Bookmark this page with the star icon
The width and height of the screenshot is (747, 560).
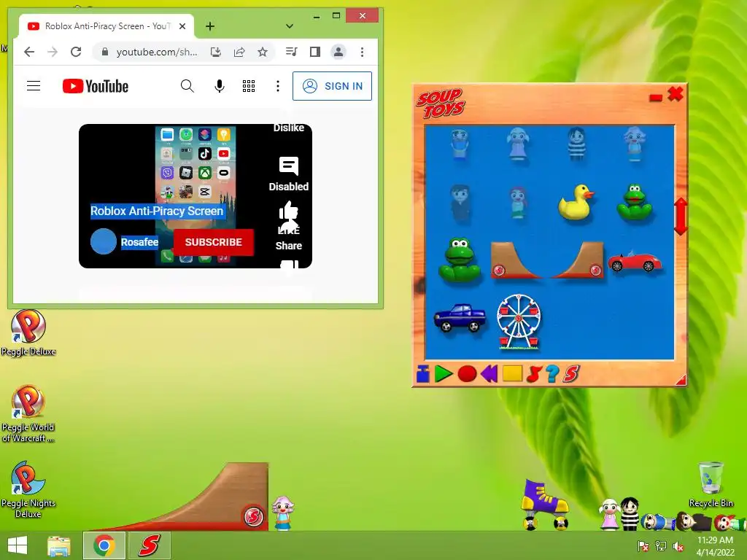[263, 52]
